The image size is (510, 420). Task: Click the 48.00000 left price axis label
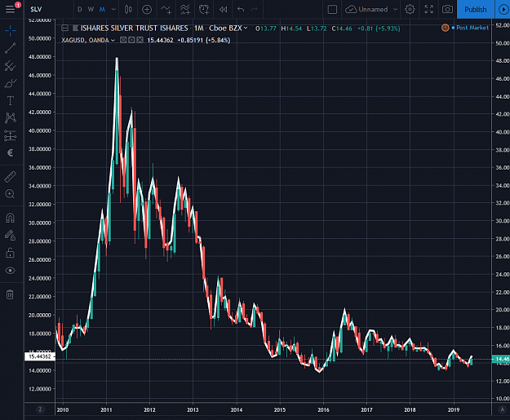(40, 56)
